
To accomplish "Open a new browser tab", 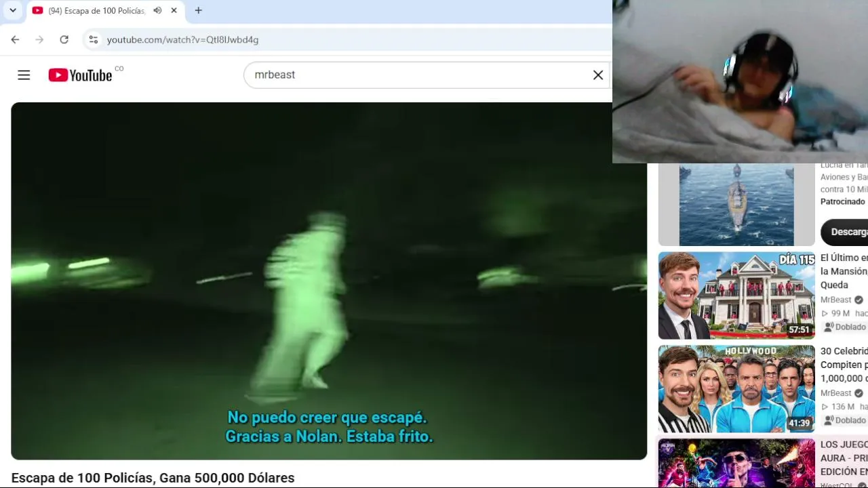I will pyautogui.click(x=198, y=11).
